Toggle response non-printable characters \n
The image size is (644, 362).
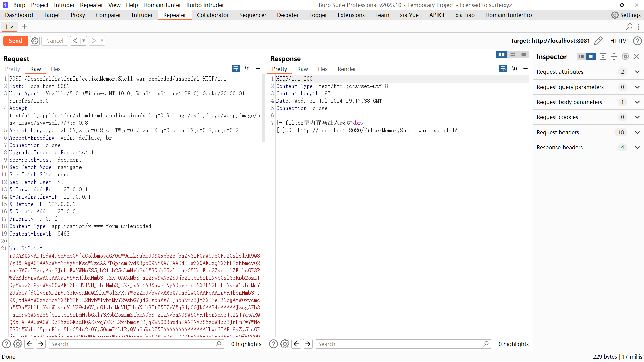tap(515, 69)
